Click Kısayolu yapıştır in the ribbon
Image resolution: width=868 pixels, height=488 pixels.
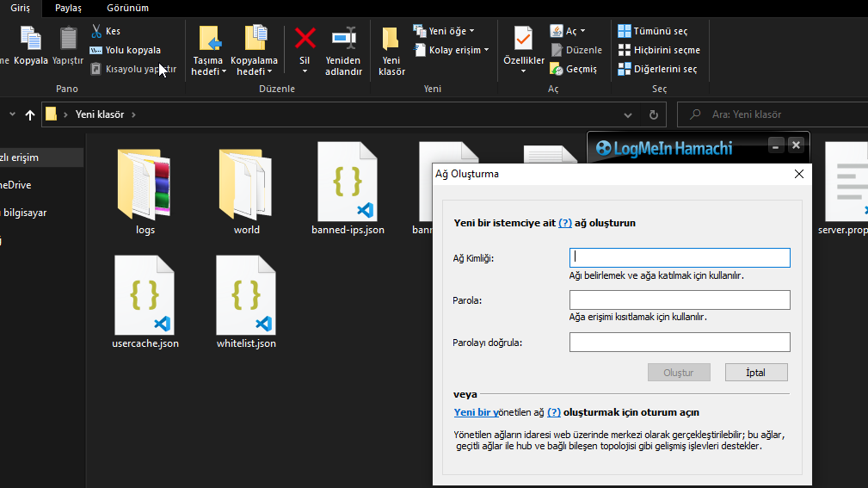coord(132,69)
